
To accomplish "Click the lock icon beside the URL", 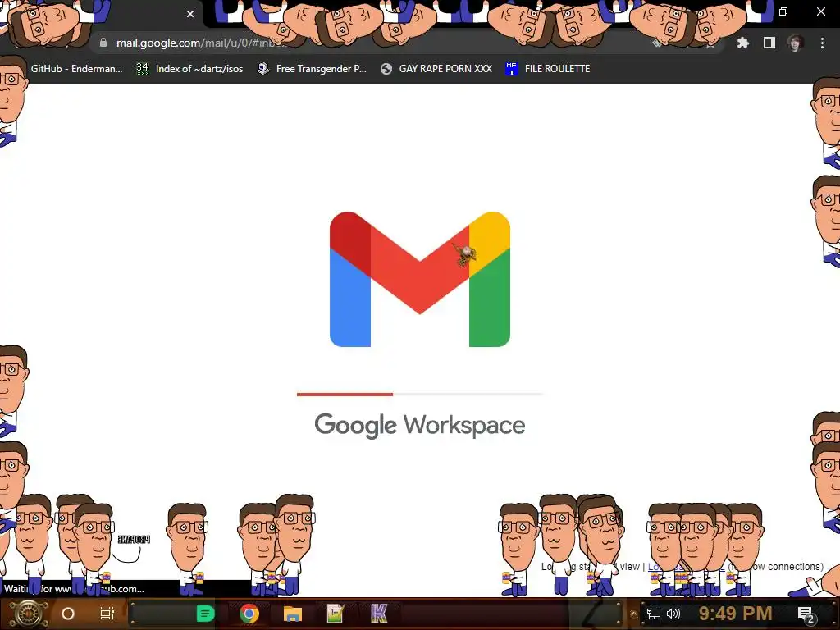I will coord(103,43).
